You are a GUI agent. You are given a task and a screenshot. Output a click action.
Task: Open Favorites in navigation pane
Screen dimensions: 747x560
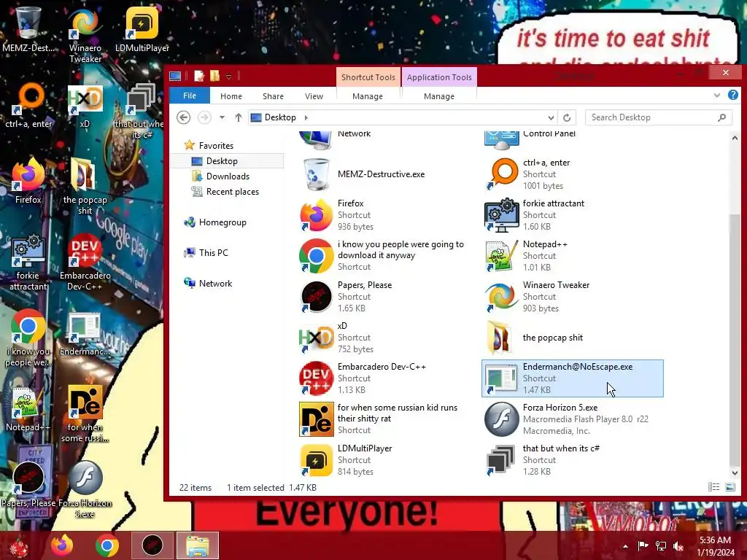coord(216,146)
